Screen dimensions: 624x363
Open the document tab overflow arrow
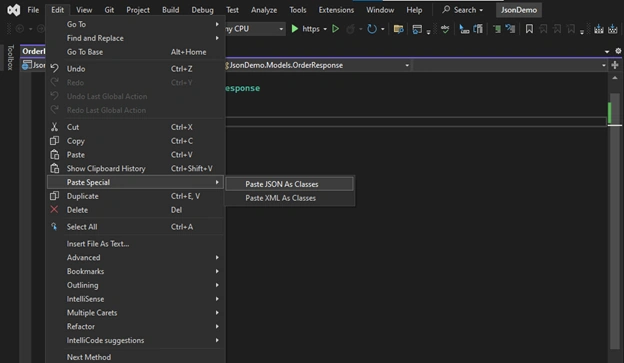607,51
